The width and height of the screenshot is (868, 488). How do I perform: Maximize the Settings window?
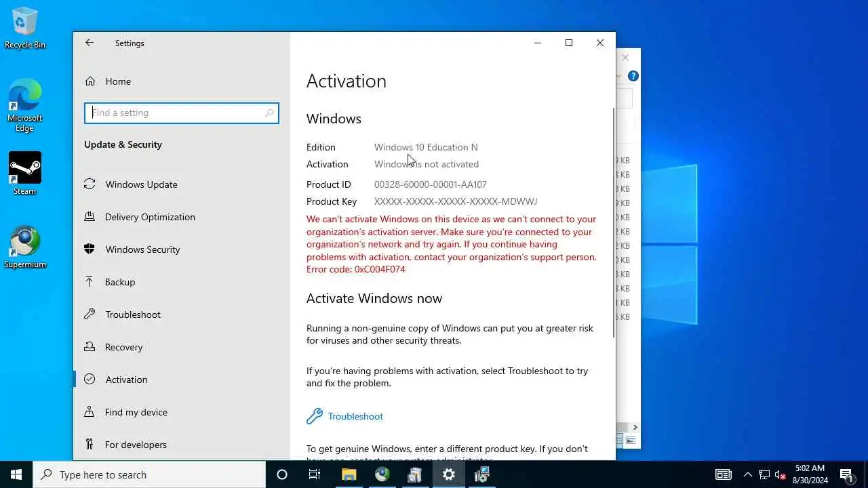(569, 43)
